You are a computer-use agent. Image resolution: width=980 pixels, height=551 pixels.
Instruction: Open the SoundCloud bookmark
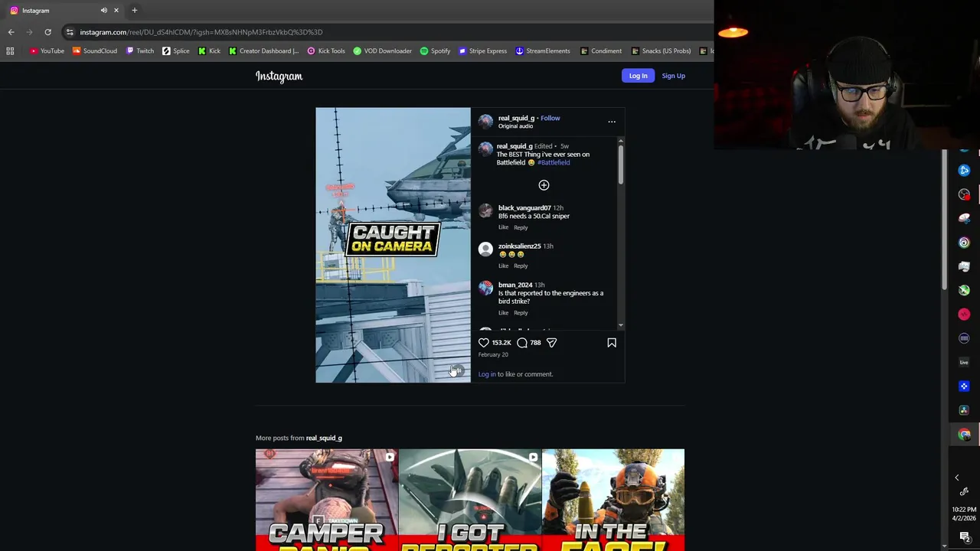[x=95, y=51]
